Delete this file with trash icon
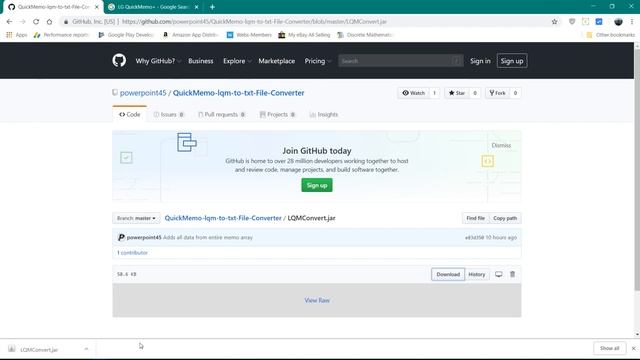The image size is (640, 360). [513, 274]
